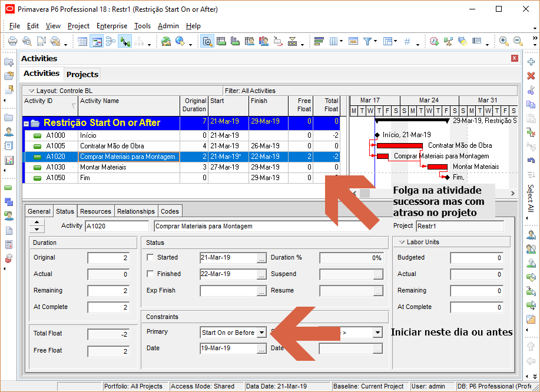540x392 pixels.
Task: Open the Codes details tab
Action: tap(170, 211)
